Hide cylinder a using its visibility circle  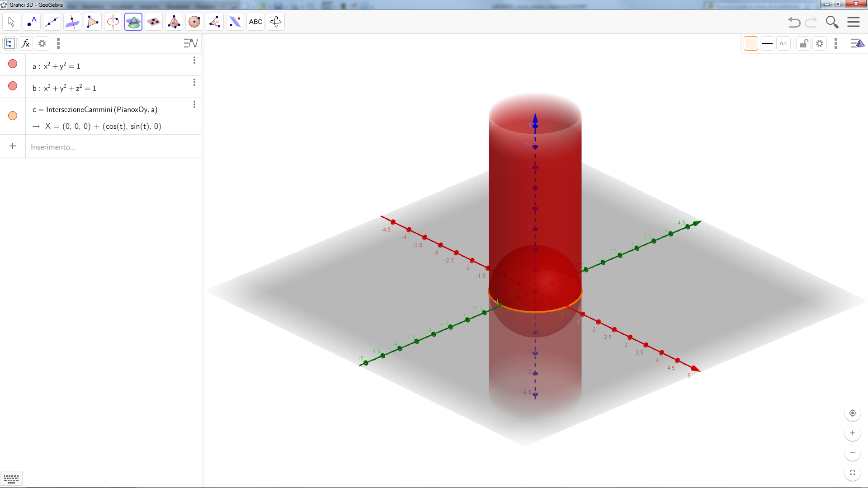coord(13,64)
